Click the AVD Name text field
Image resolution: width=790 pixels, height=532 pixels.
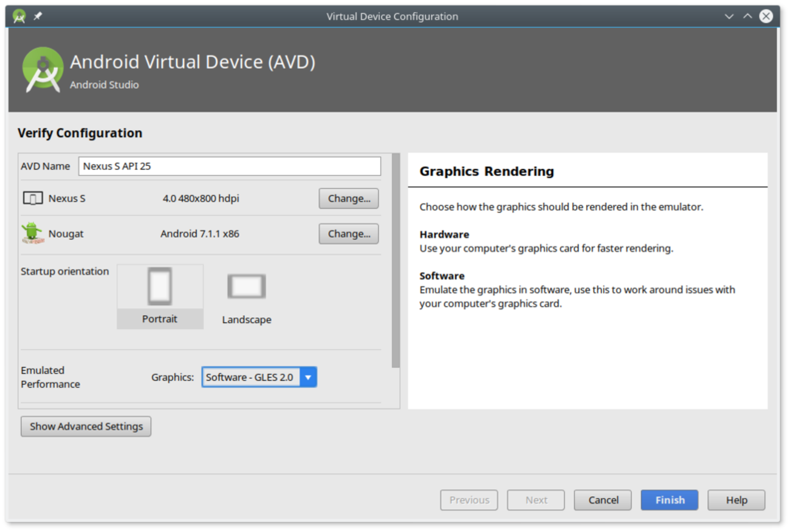click(x=230, y=166)
